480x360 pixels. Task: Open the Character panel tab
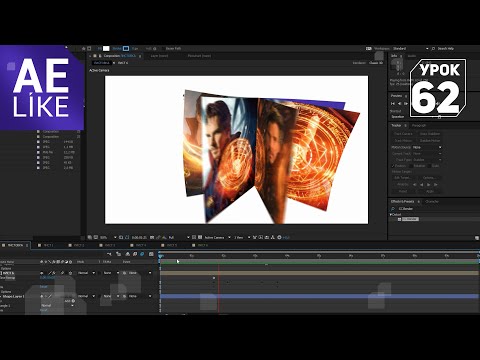(432, 201)
